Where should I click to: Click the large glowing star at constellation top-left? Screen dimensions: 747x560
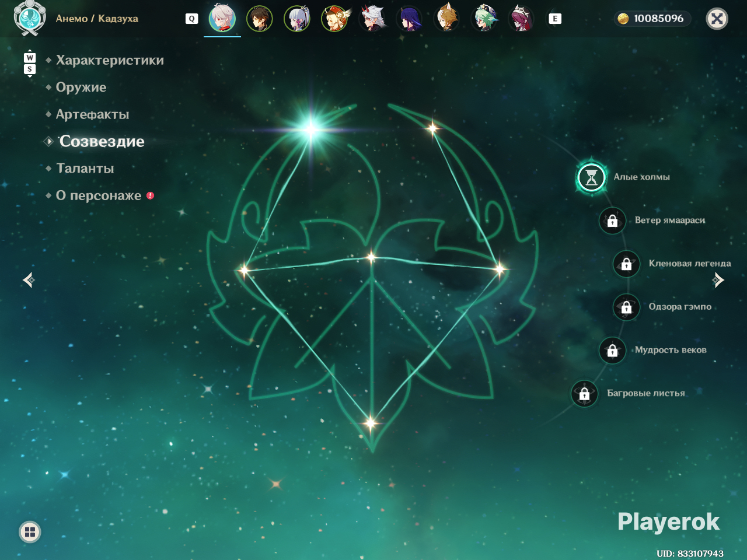click(x=311, y=129)
